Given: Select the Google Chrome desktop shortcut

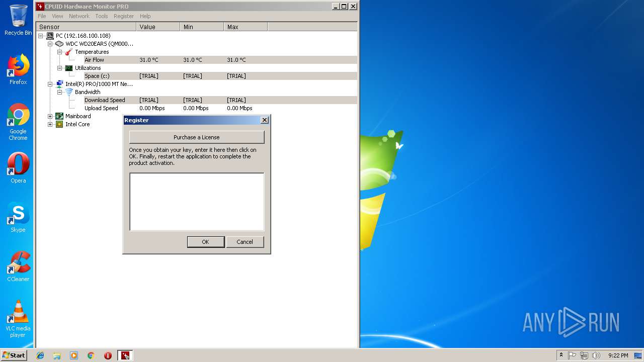Looking at the screenshot, I should coord(18,122).
